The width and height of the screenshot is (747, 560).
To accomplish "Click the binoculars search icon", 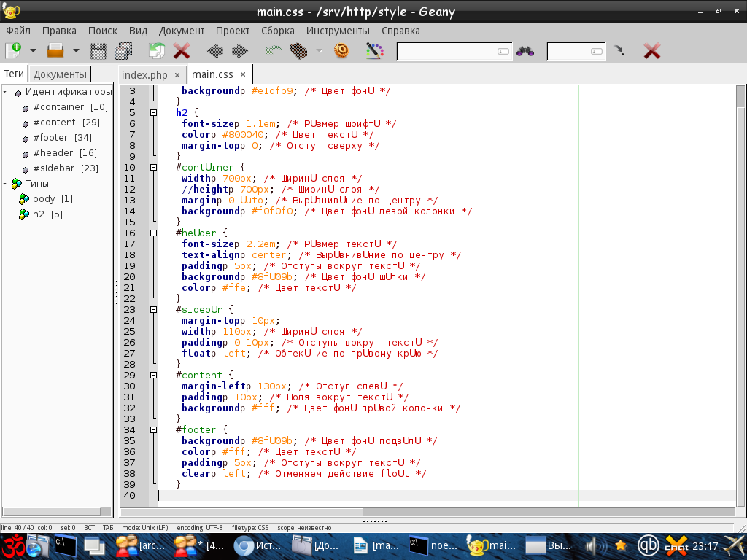I will [x=525, y=51].
